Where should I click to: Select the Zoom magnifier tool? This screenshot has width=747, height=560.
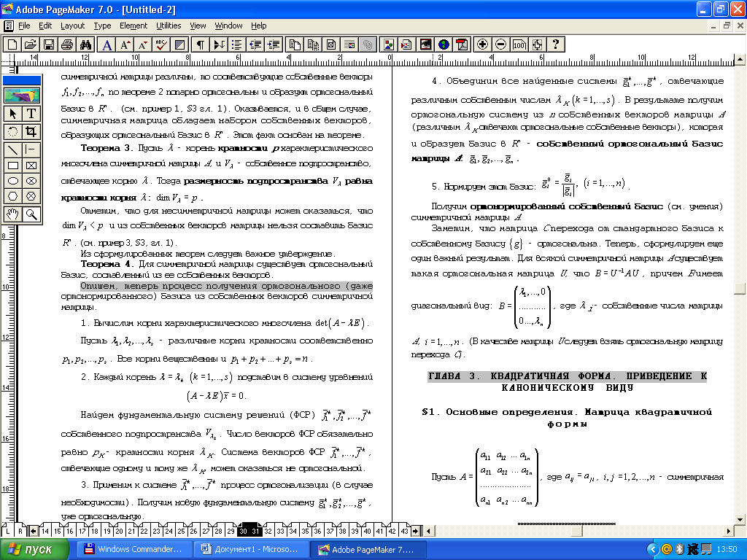[x=31, y=214]
